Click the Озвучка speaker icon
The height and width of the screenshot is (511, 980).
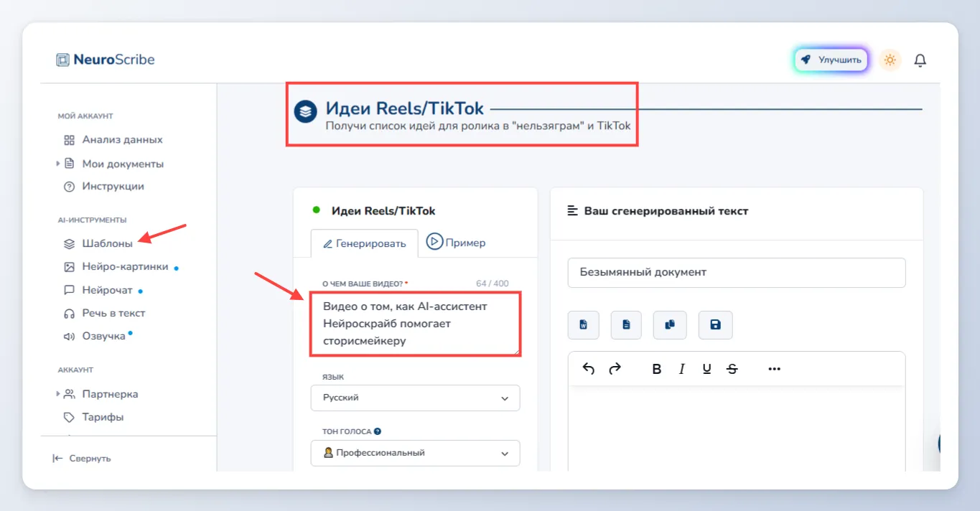point(70,337)
